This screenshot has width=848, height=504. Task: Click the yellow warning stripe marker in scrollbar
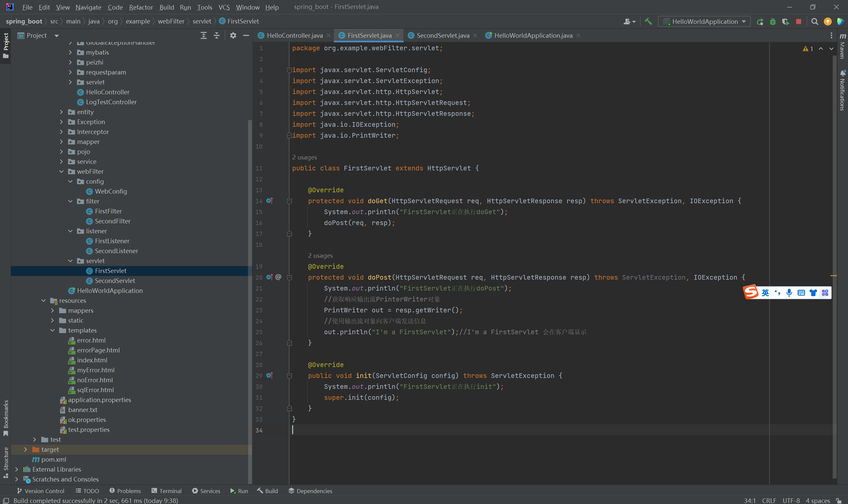point(833,275)
